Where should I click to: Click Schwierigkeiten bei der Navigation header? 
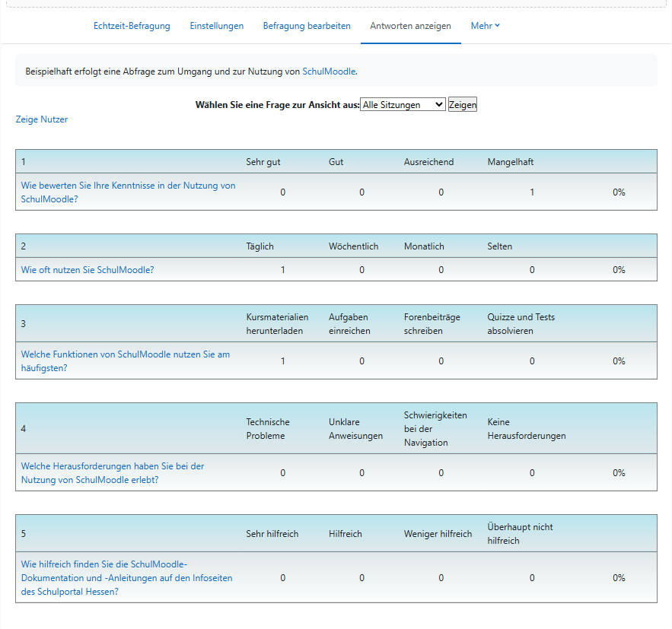435,429
